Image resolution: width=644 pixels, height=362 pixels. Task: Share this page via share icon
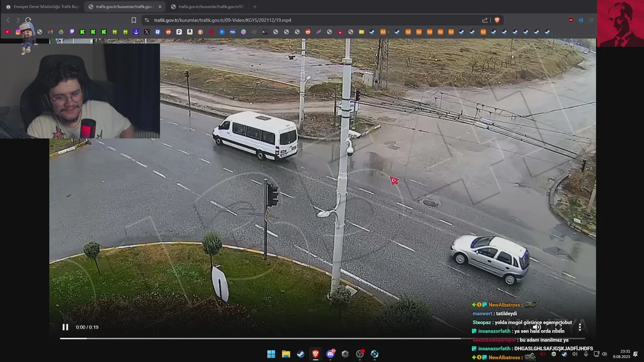pyautogui.click(x=485, y=20)
